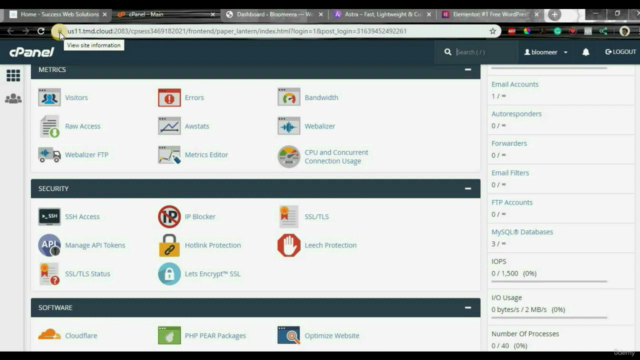Open the Errors log icon
The width and height of the screenshot is (640, 360).
click(x=169, y=98)
